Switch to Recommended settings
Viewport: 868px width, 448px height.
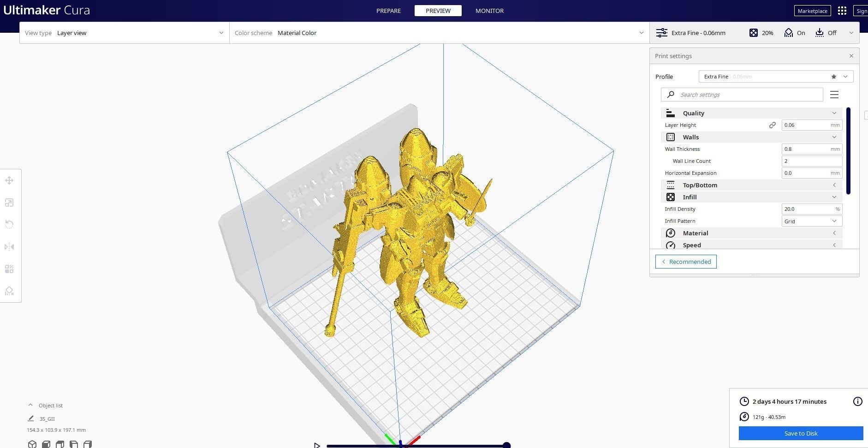pos(686,262)
